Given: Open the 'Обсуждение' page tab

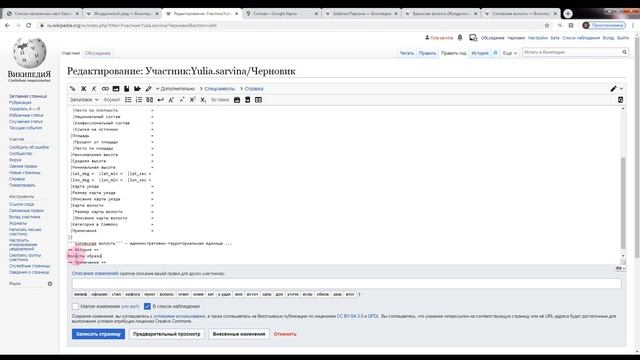Looking at the screenshot, I should pos(98,53).
